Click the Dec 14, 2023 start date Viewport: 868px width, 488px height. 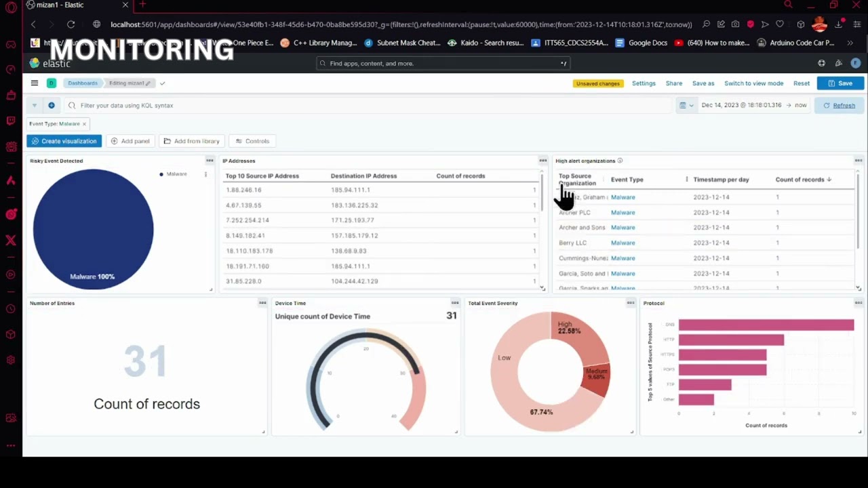pos(741,105)
